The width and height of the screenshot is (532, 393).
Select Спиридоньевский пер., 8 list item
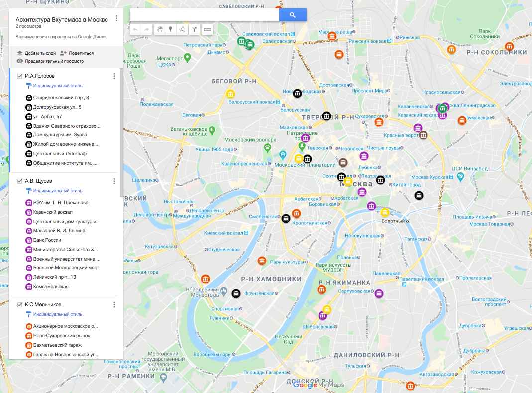[61, 98]
